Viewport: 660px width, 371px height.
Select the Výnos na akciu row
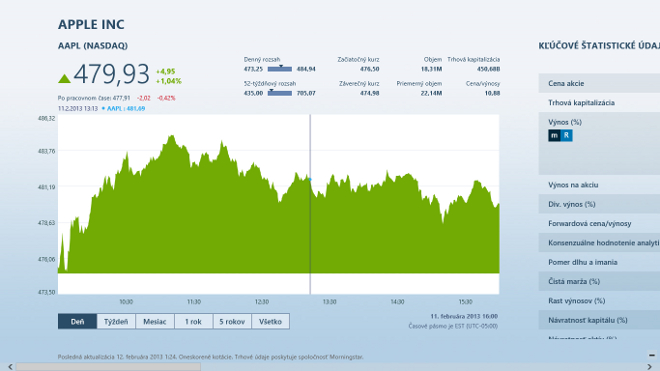tap(599, 185)
